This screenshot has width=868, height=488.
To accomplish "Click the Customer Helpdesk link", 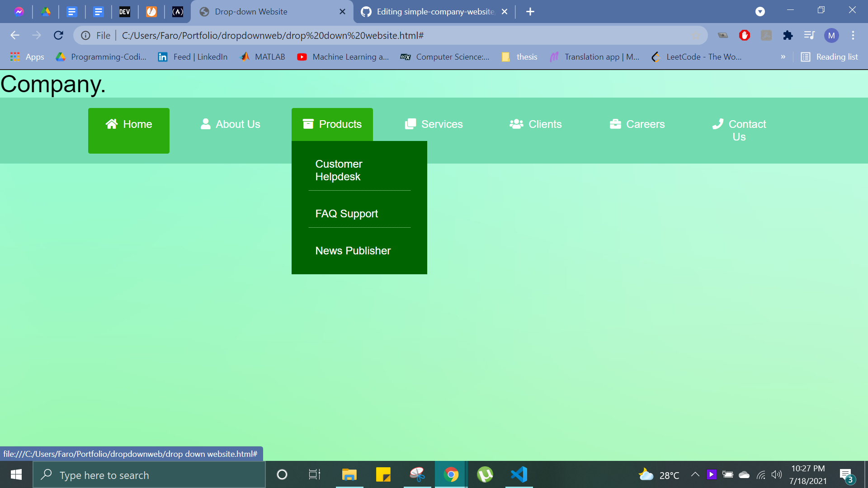I will [x=339, y=170].
